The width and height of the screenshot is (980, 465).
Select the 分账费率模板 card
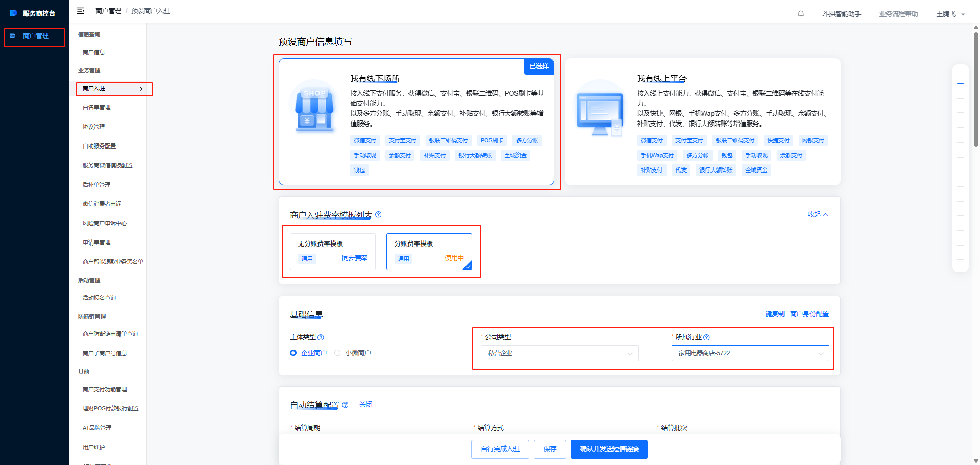(429, 251)
